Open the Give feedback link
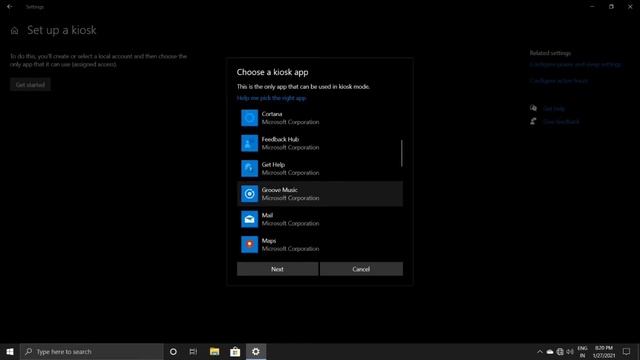The image size is (640, 360). tap(561, 122)
